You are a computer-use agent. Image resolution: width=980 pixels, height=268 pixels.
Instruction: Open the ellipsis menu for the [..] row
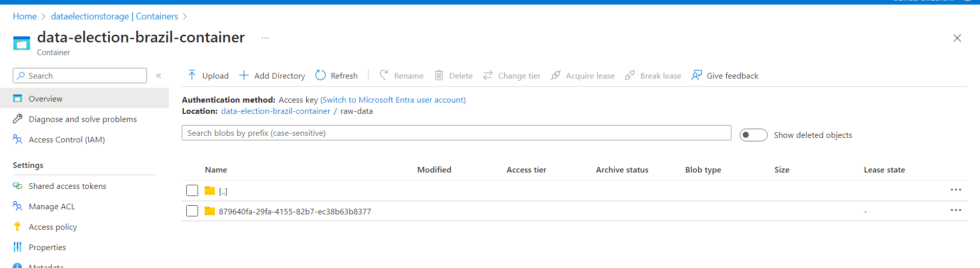[956, 190]
